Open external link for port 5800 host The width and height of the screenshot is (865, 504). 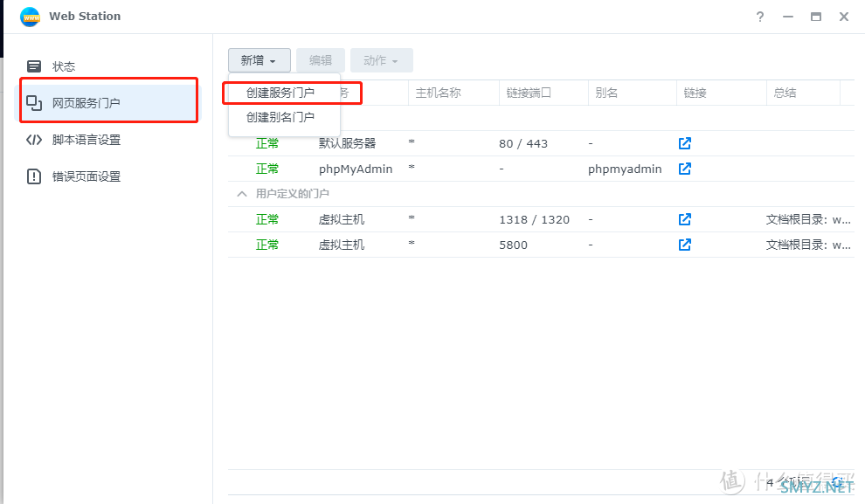685,245
